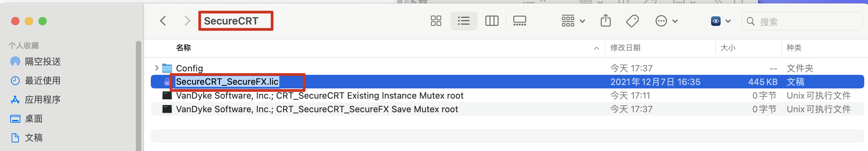Screen dimensions: 868x151
Task: Select the Existing Instance Mutex root file
Action: pos(319,96)
